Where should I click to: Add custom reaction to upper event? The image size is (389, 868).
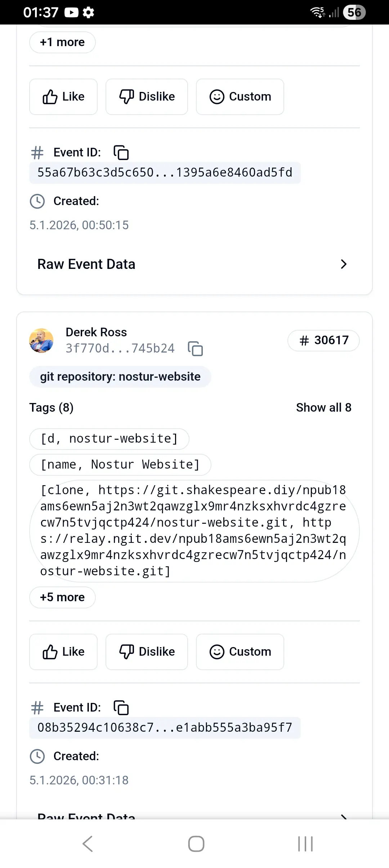tap(240, 97)
